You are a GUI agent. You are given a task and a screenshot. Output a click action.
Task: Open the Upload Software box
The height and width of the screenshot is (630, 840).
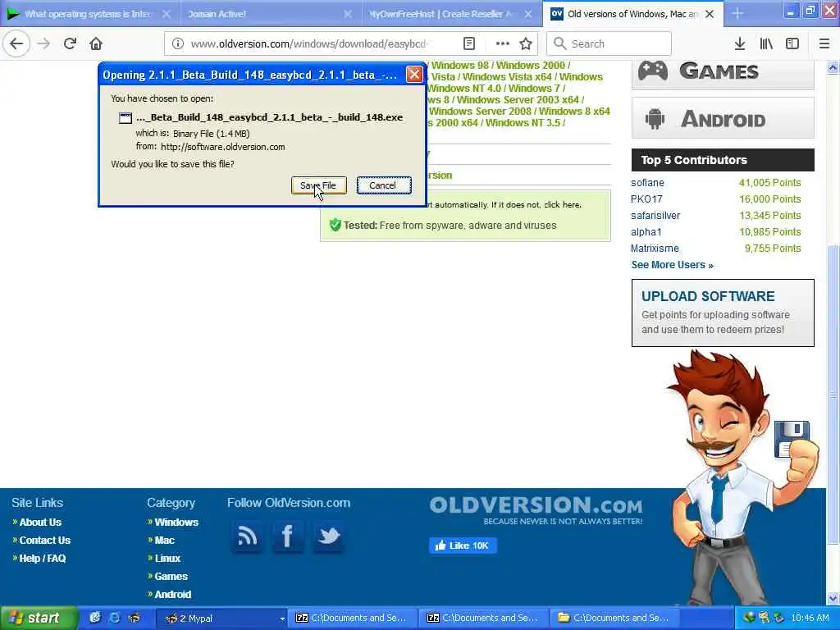coord(723,313)
